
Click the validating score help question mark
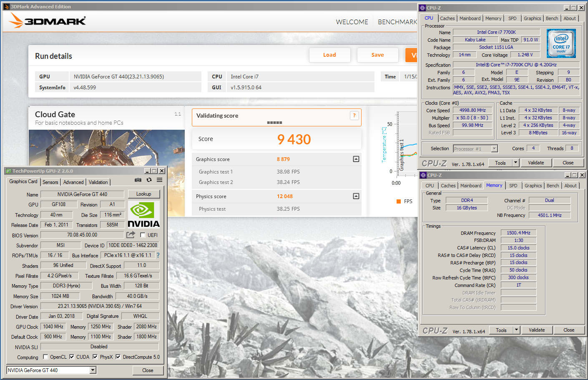[354, 116]
